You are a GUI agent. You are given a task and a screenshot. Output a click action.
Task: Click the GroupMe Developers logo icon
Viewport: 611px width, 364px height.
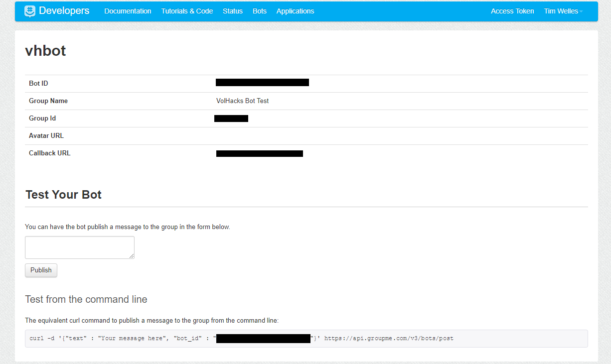coord(29,10)
